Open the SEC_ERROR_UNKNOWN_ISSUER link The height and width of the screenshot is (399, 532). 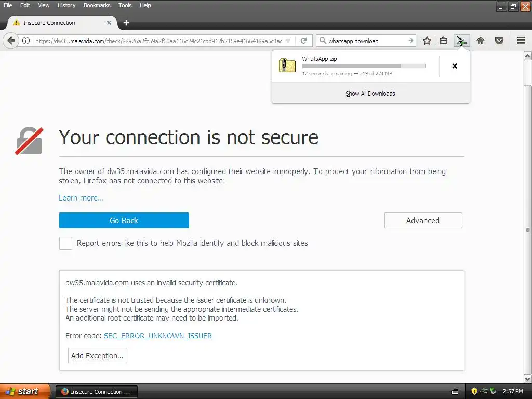[158, 336]
